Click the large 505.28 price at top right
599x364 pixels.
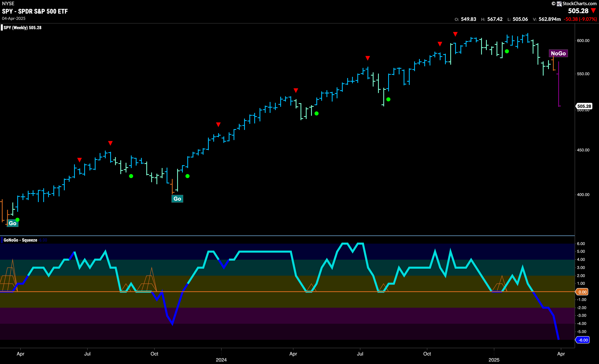578,11
